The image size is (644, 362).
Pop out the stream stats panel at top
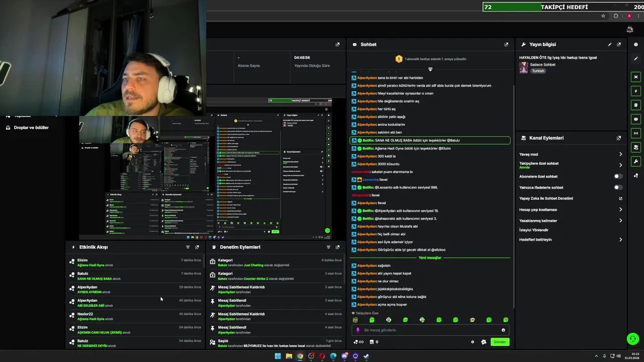(338, 44)
